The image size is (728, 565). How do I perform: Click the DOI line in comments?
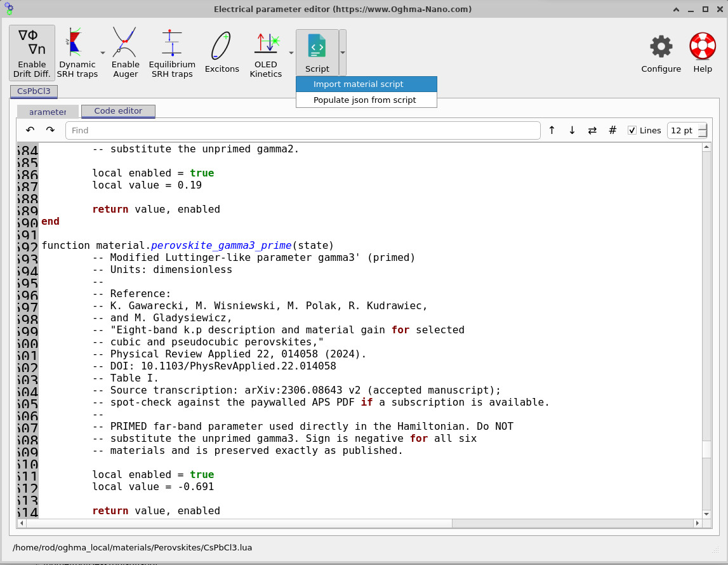tap(214, 366)
